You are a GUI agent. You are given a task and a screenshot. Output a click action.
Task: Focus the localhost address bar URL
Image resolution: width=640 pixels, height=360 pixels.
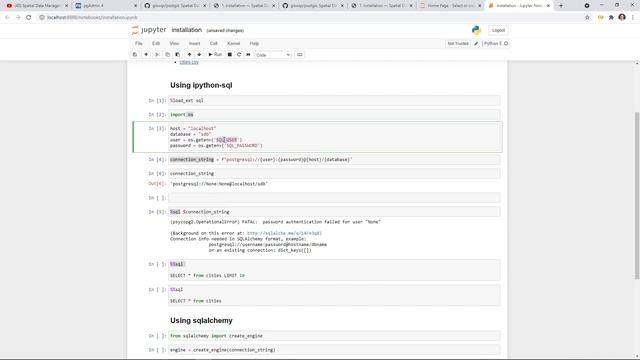point(92,18)
